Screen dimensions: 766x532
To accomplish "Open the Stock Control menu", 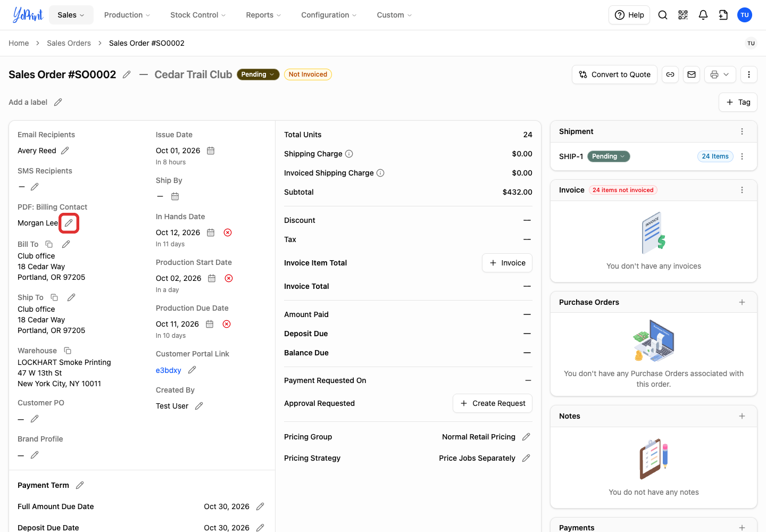I will pyautogui.click(x=198, y=15).
